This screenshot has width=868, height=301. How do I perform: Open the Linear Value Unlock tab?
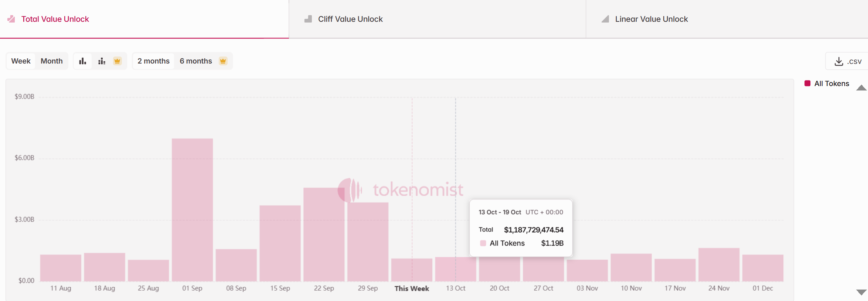click(x=651, y=19)
